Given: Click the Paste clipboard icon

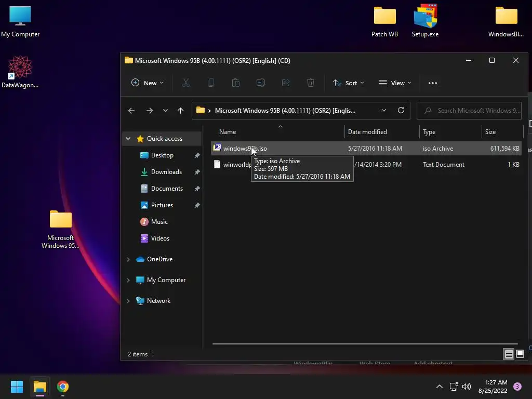Looking at the screenshot, I should click(236, 83).
